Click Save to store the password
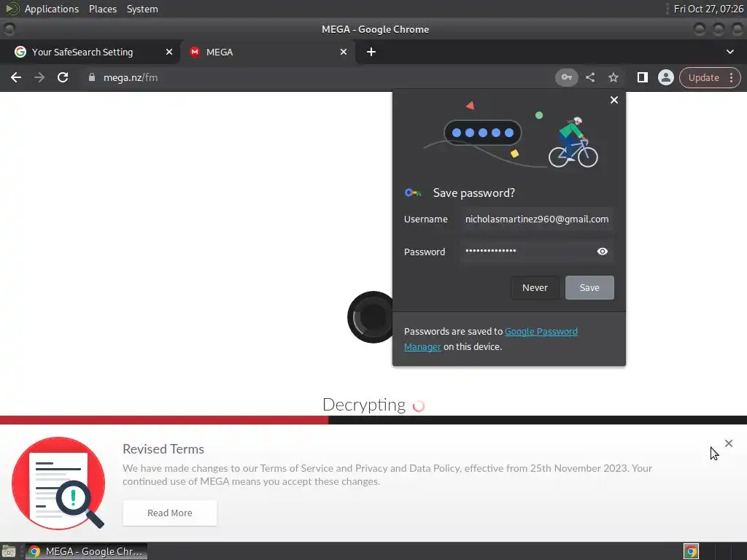Image resolution: width=747 pixels, height=560 pixels. 589,287
